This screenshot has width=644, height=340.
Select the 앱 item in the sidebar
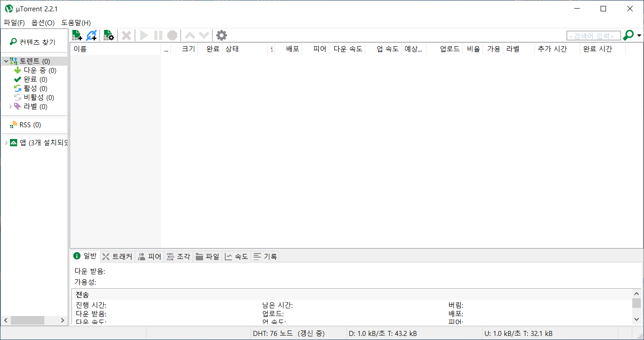[x=39, y=143]
